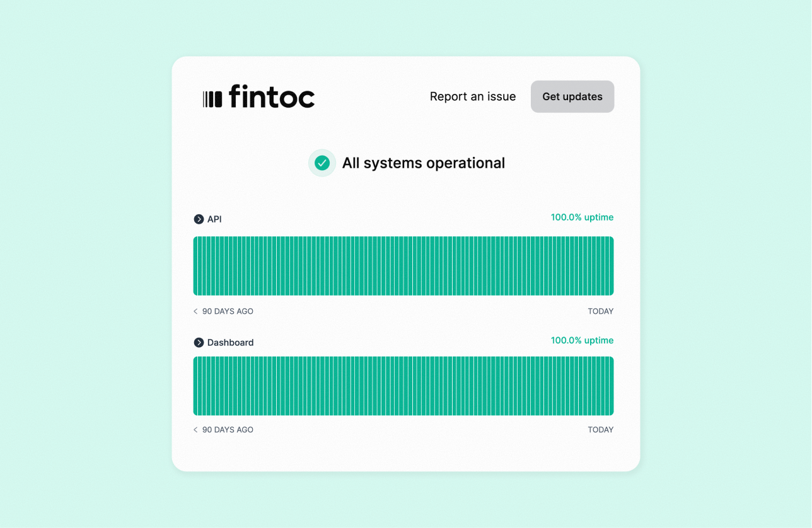
Task: Click the All systems operational text
Action: [x=424, y=163]
